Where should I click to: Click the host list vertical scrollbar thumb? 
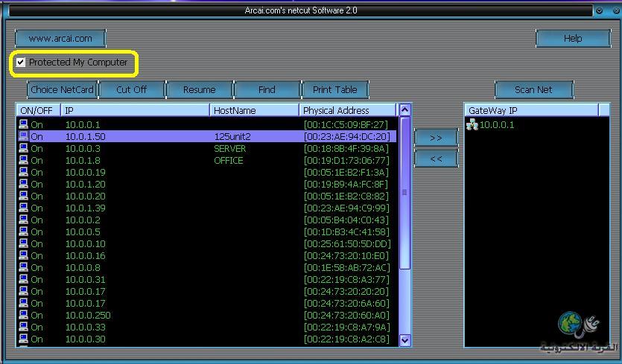tap(404, 193)
